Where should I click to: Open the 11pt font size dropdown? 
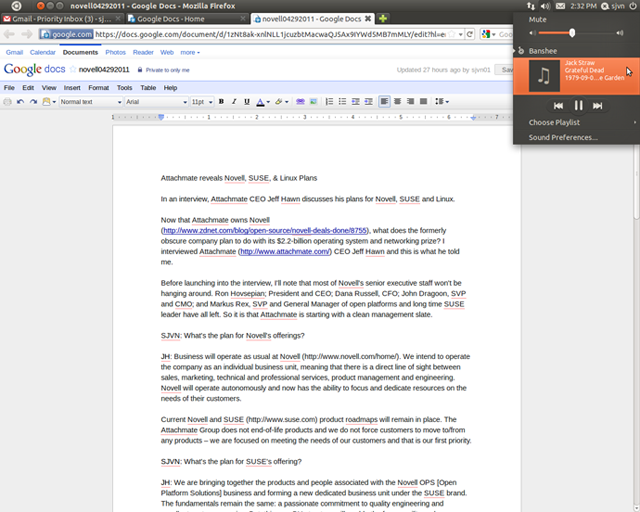click(202, 102)
